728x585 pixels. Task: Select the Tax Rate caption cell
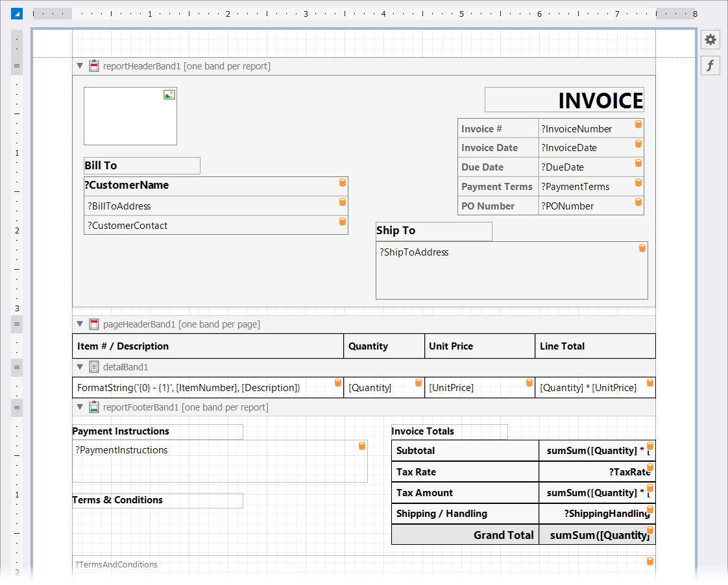click(x=465, y=472)
